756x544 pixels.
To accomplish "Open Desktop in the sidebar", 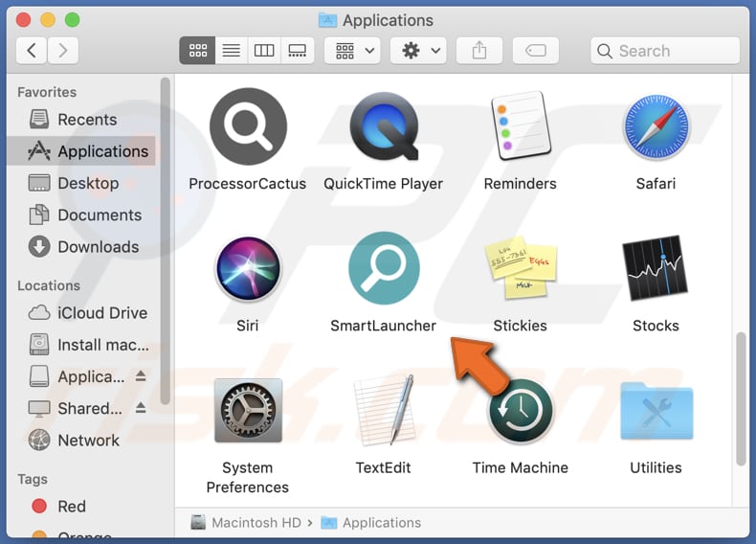I will tap(82, 183).
